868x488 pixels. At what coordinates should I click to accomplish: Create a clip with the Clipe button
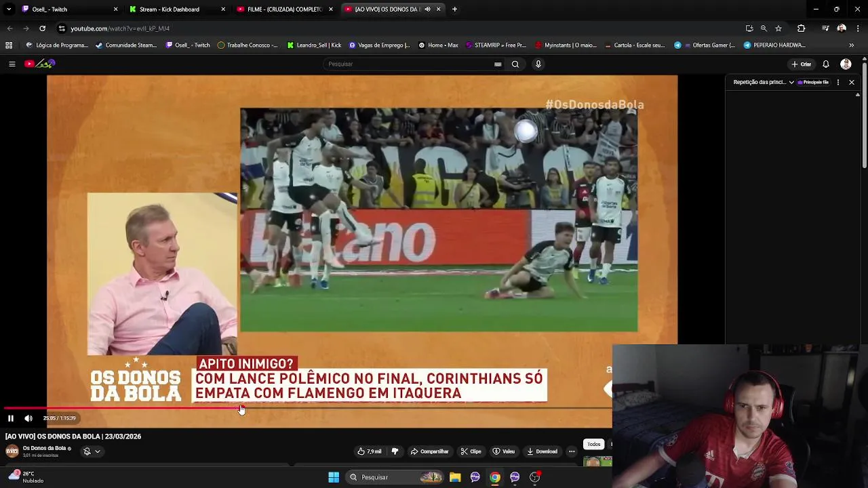pyautogui.click(x=471, y=451)
